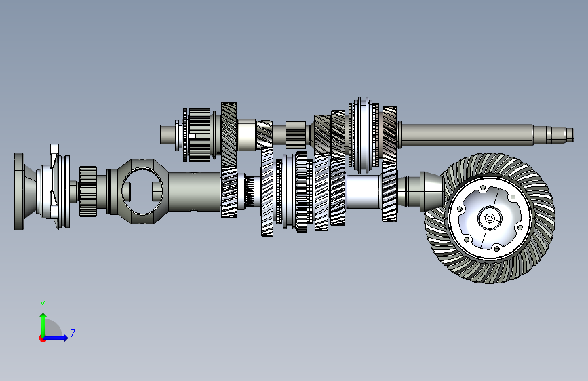Select the small spur gear beside the flange
588x381 pixels.
88,192
